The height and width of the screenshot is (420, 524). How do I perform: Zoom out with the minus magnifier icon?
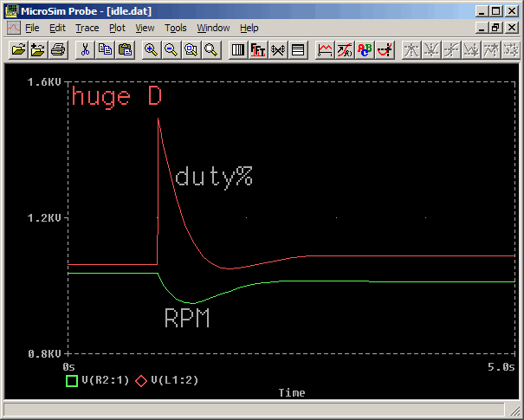171,50
